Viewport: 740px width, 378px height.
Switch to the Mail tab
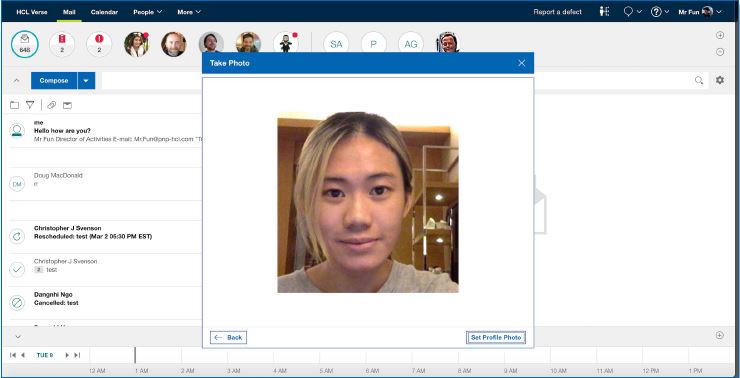(69, 12)
